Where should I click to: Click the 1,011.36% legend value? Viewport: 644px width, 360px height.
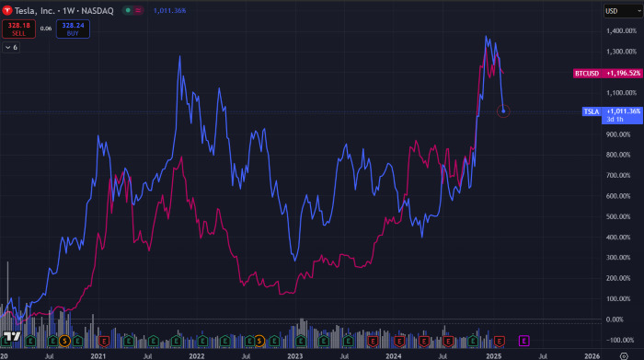[169, 11]
